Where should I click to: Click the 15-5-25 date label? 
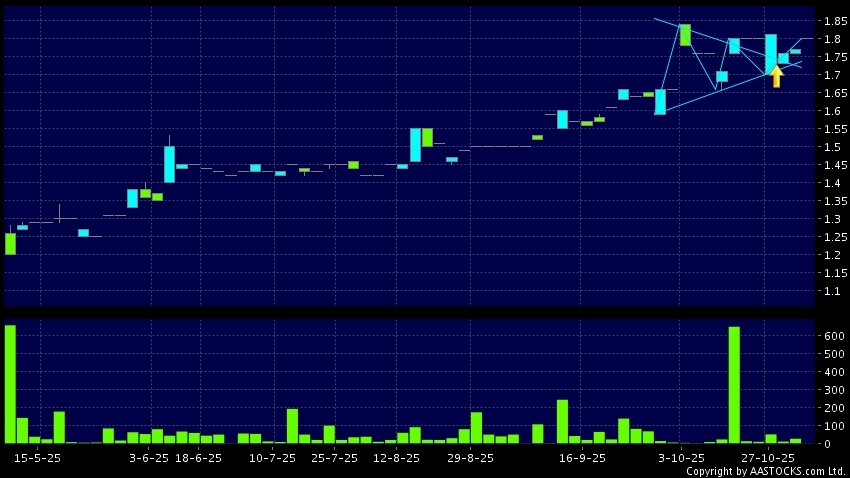coord(38,457)
